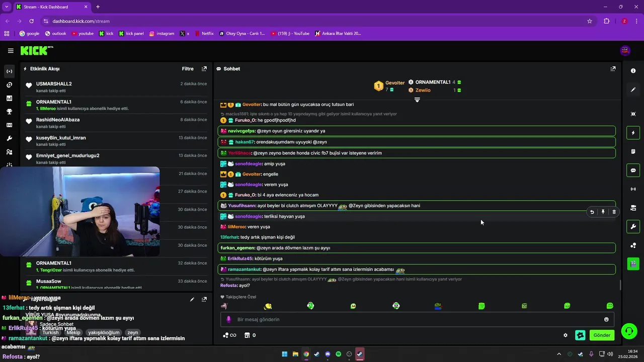The height and width of the screenshot is (362, 644).
Task: Click username 13ferhat in chat
Action: pos(229,237)
